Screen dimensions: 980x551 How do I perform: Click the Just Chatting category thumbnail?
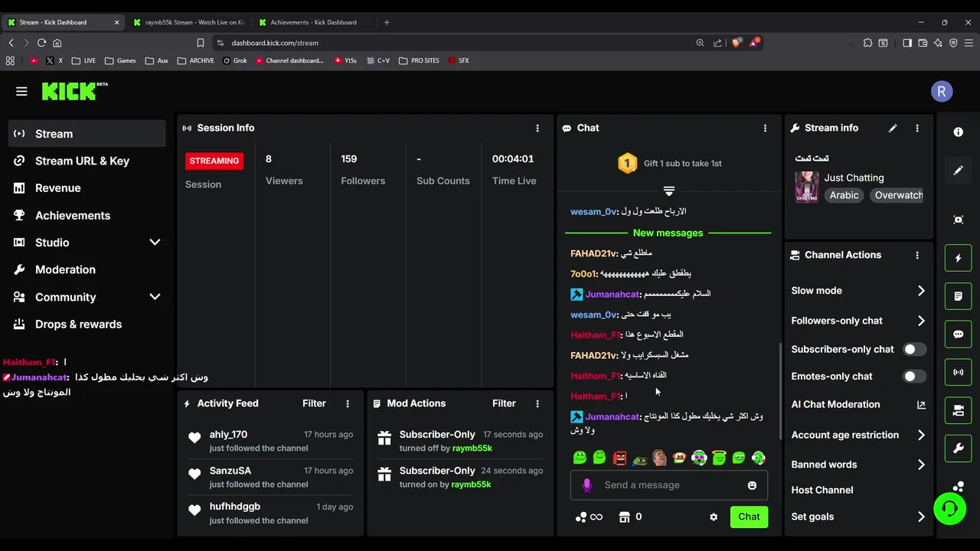(x=807, y=187)
